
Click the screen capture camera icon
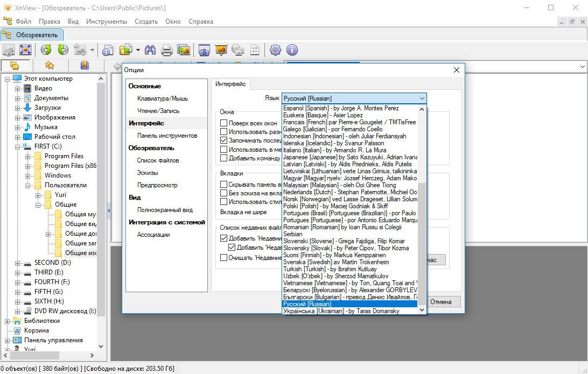point(204,50)
